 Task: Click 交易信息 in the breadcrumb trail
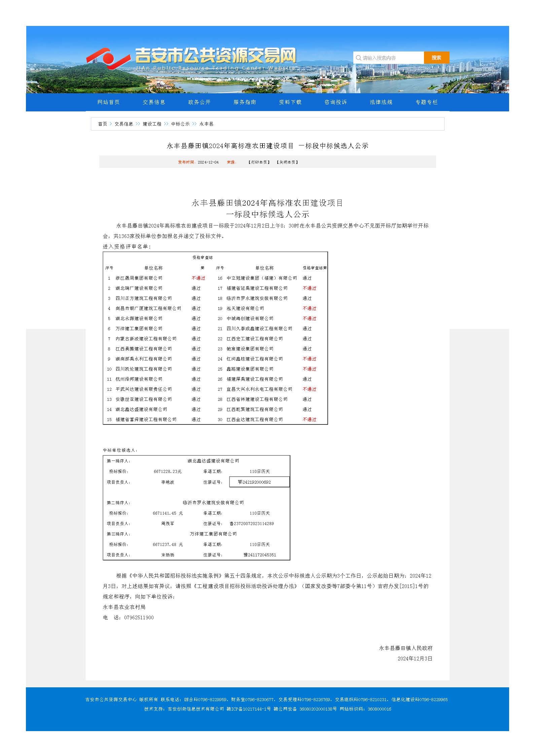pyautogui.click(x=123, y=124)
